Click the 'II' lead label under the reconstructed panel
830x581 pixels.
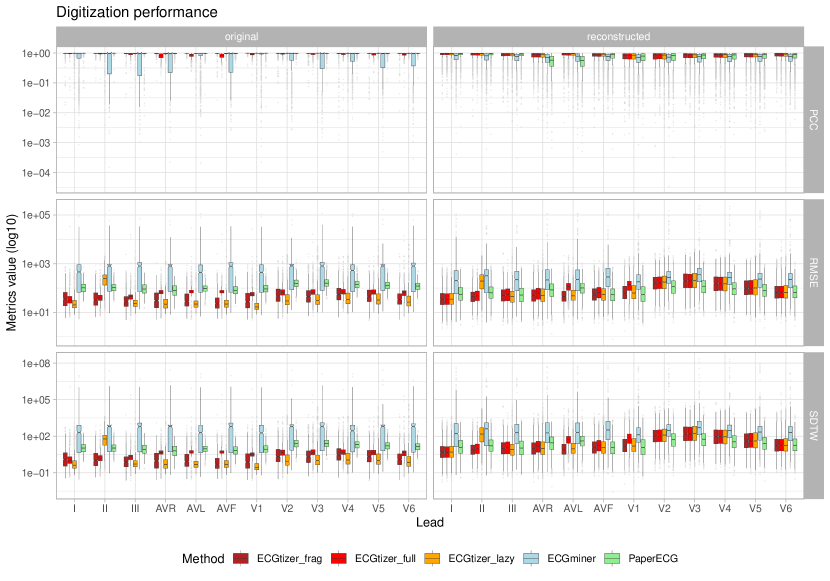482,509
